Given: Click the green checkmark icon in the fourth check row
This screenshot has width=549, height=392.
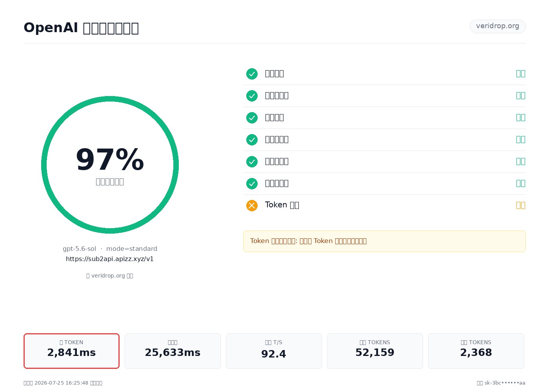Looking at the screenshot, I should click(x=252, y=140).
